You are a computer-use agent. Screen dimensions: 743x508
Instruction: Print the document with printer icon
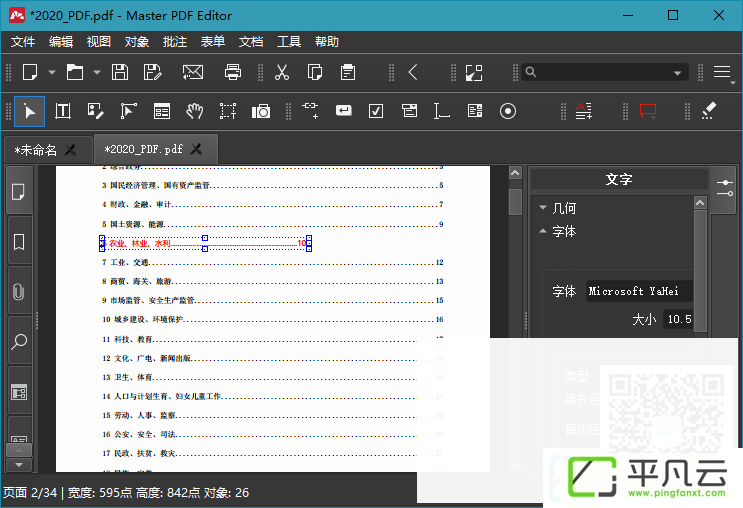click(233, 73)
